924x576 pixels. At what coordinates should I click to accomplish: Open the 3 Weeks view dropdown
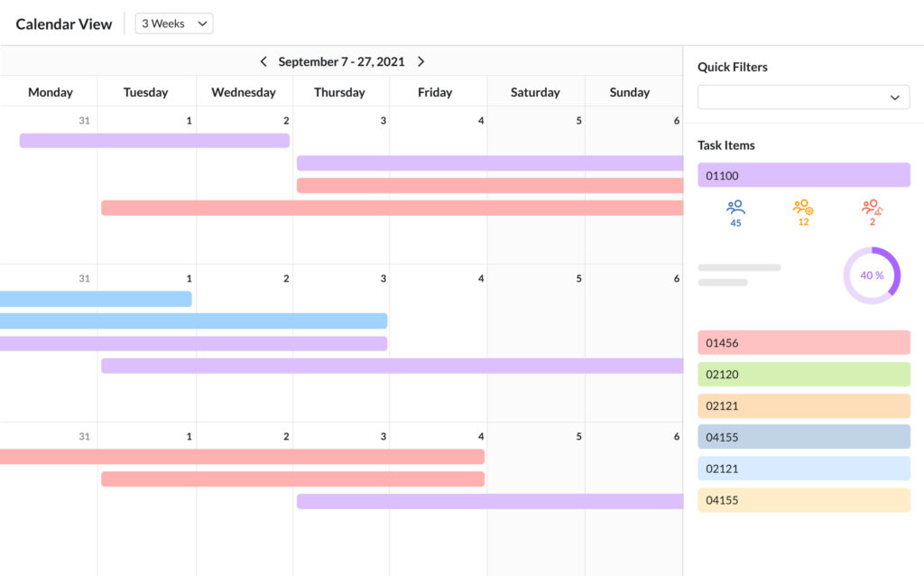click(173, 23)
